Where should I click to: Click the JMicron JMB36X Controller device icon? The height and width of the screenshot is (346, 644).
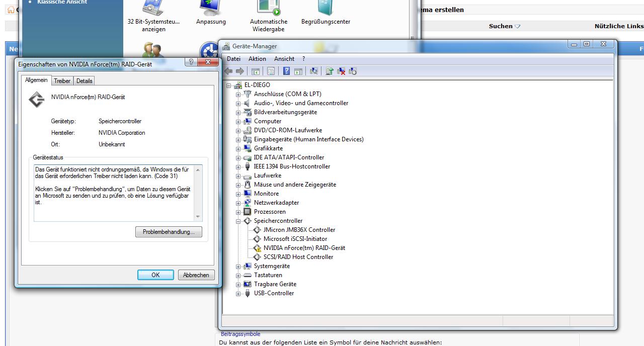(257, 230)
